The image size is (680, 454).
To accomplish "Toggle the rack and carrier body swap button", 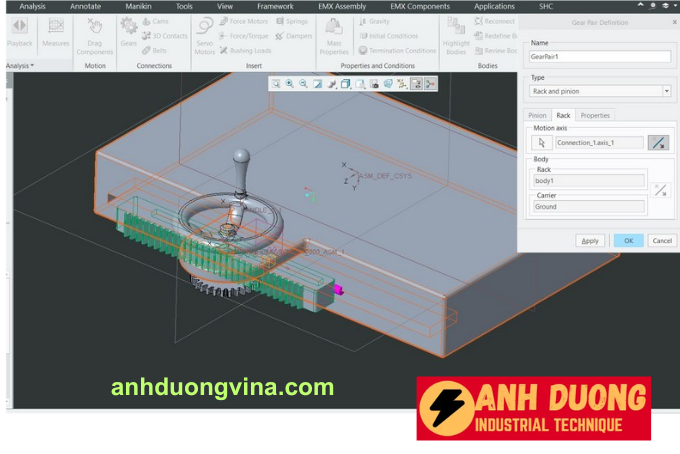I will [659, 189].
